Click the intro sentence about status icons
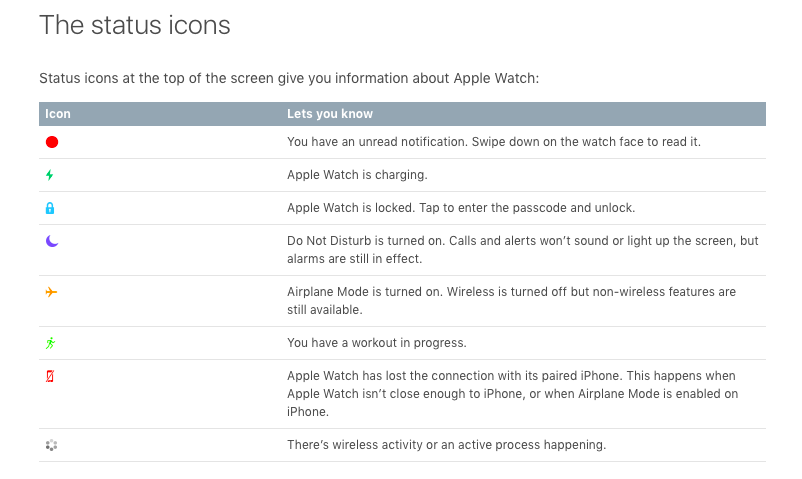 (x=289, y=78)
